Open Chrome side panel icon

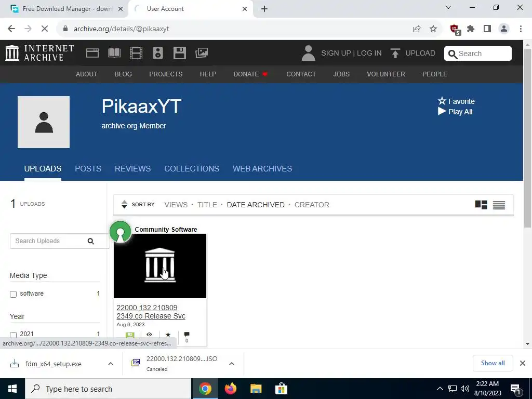pos(487,29)
